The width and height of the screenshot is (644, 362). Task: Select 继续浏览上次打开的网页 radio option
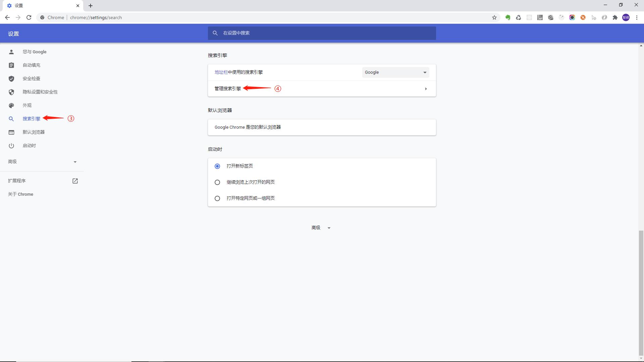click(217, 182)
